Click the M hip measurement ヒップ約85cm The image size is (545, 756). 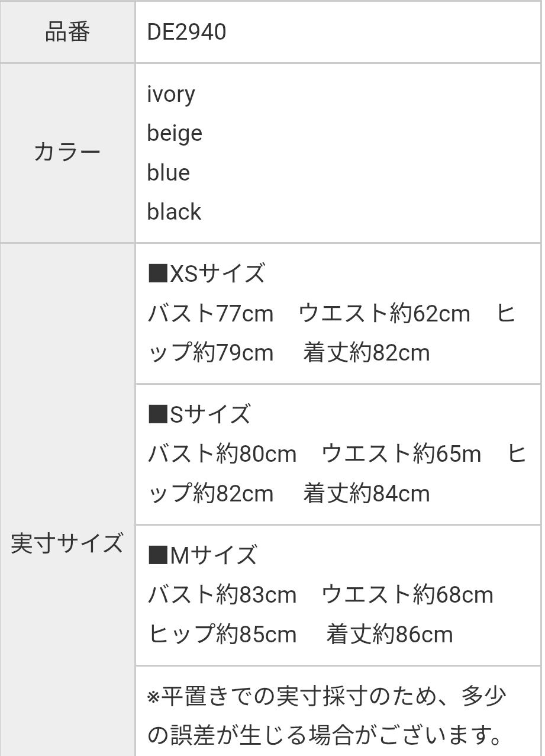tap(222, 635)
